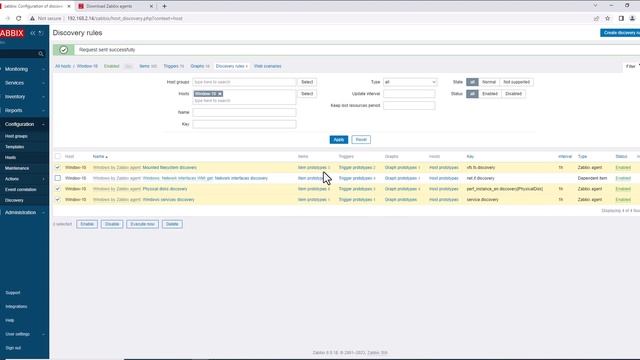Click Execute now button

point(142,224)
